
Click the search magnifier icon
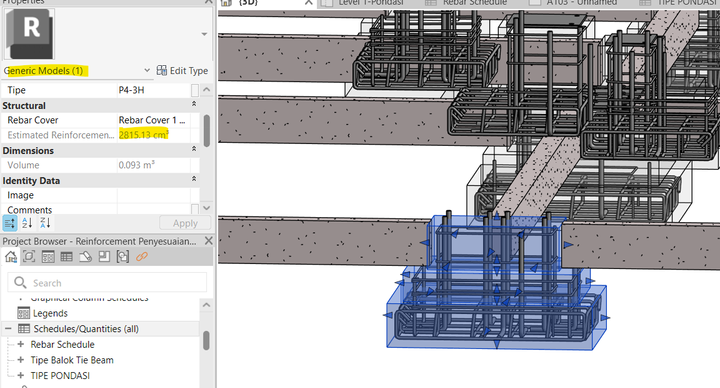pos(20,282)
